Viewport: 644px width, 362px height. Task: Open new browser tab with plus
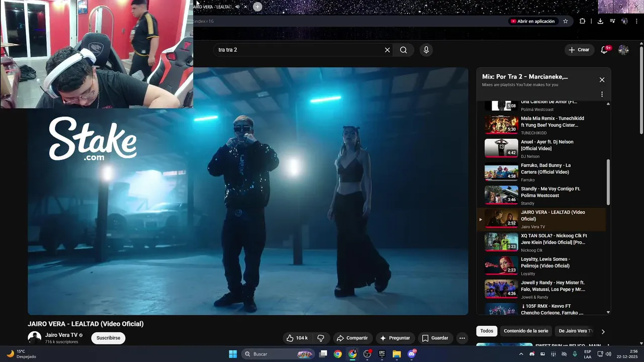click(x=257, y=7)
